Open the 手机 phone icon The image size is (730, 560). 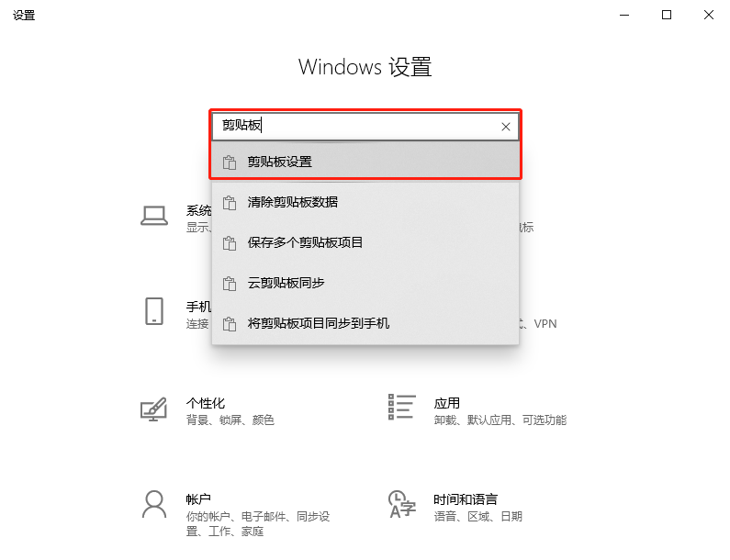154,311
